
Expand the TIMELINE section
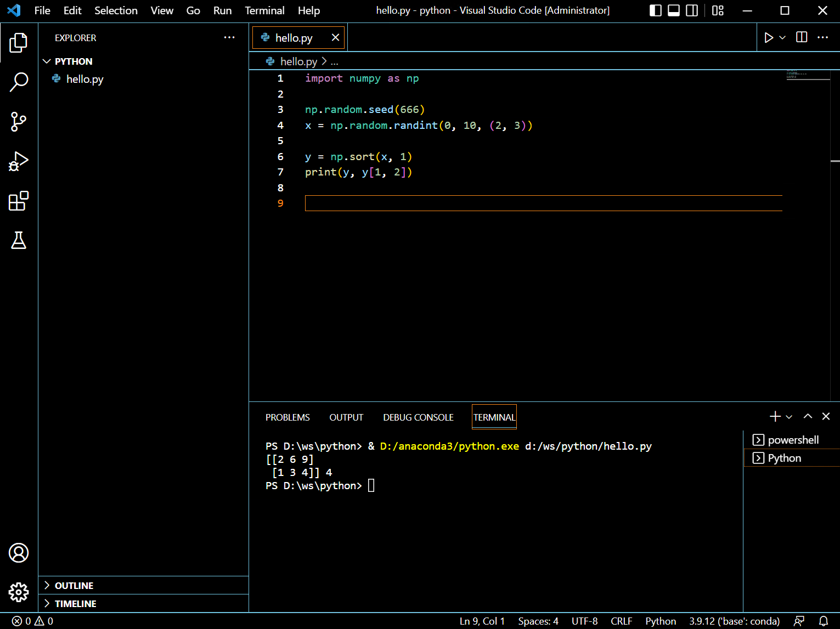point(75,604)
